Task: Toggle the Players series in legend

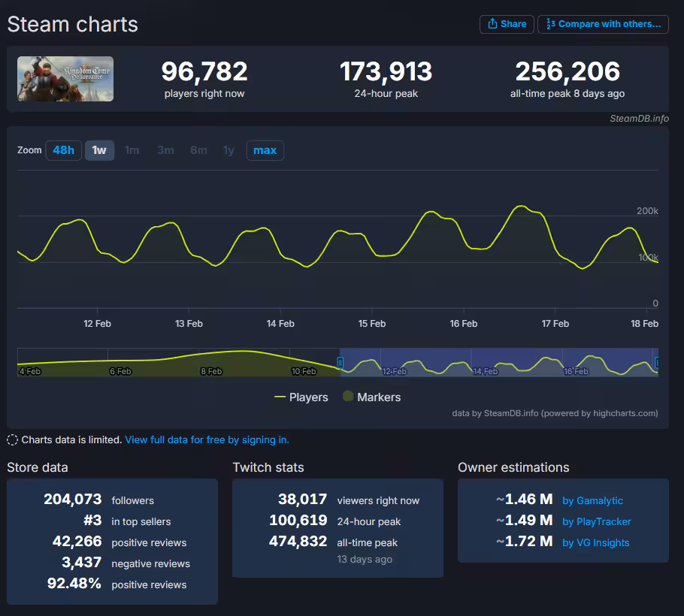Action: (301, 397)
